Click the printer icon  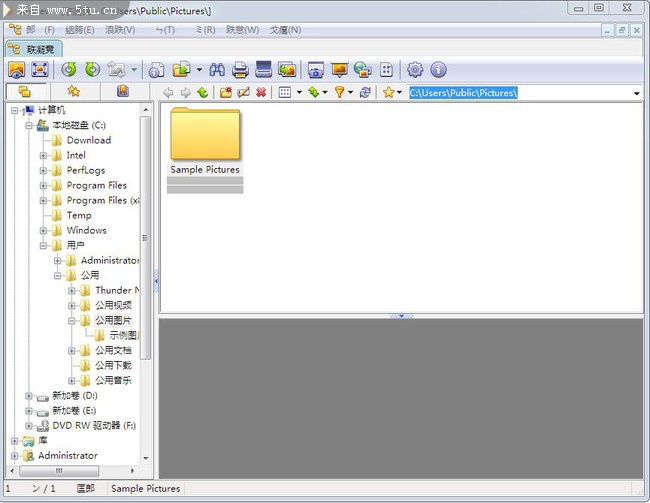240,70
